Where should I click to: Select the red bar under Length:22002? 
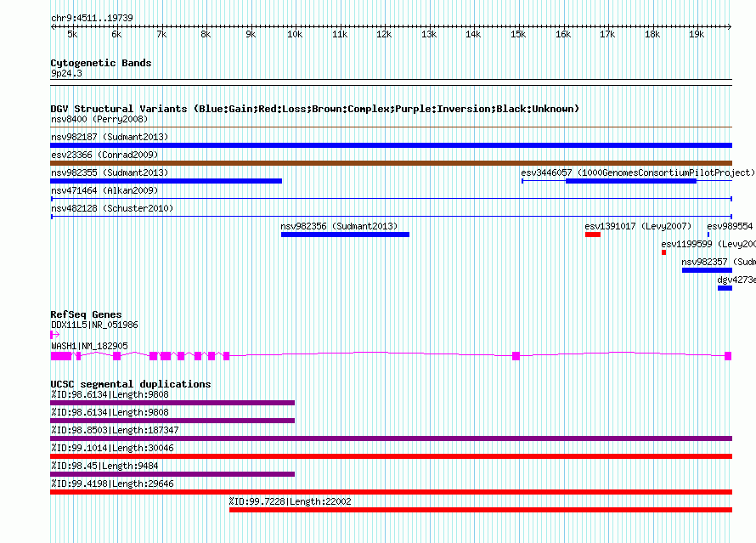point(481,510)
